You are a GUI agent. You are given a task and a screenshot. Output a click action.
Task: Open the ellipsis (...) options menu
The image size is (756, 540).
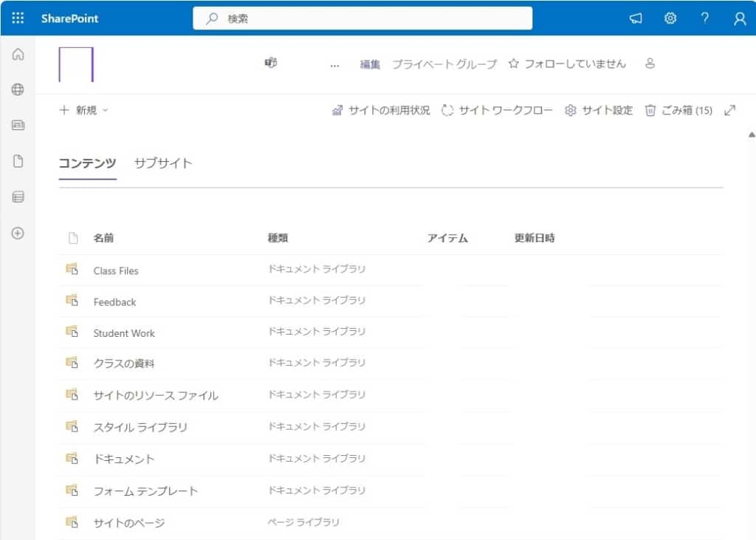point(334,65)
